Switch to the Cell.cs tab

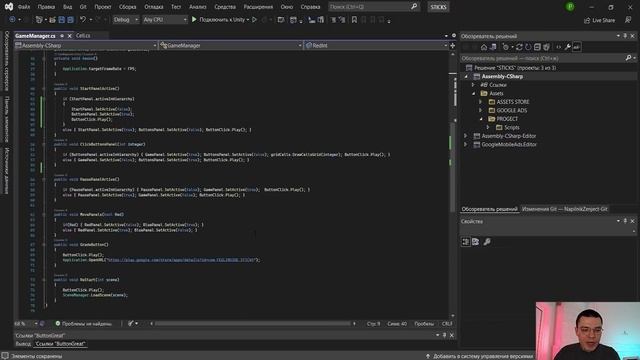pyautogui.click(x=83, y=36)
